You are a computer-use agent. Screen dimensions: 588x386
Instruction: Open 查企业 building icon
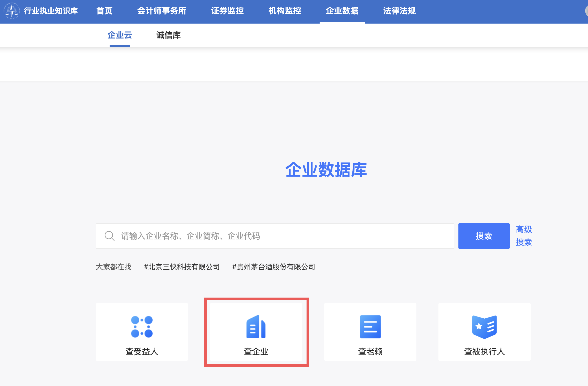pyautogui.click(x=256, y=327)
